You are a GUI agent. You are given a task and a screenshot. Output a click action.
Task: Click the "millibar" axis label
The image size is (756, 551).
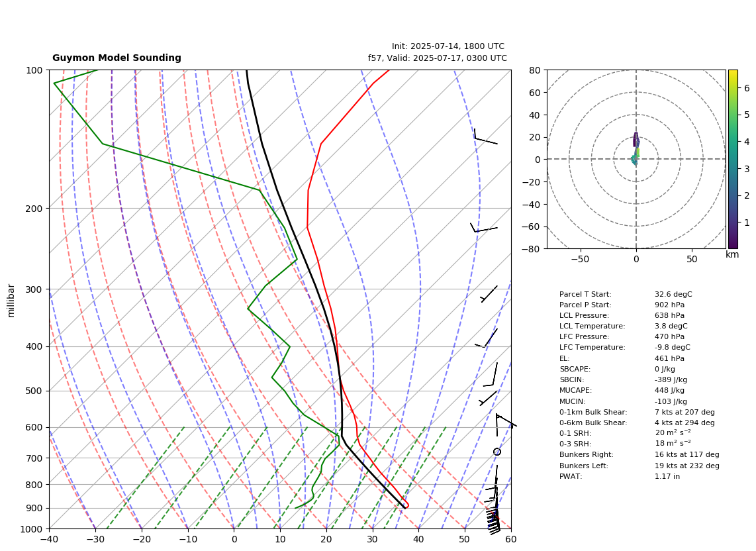pyautogui.click(x=11, y=301)
